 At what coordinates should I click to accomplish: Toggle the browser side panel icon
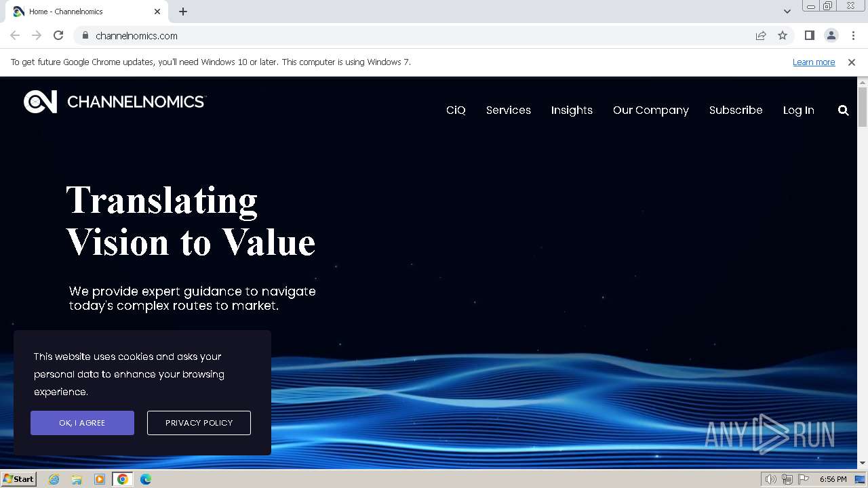(x=809, y=35)
